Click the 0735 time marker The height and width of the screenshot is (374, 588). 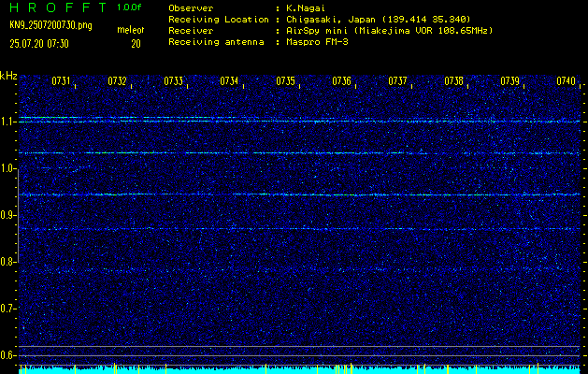point(285,81)
